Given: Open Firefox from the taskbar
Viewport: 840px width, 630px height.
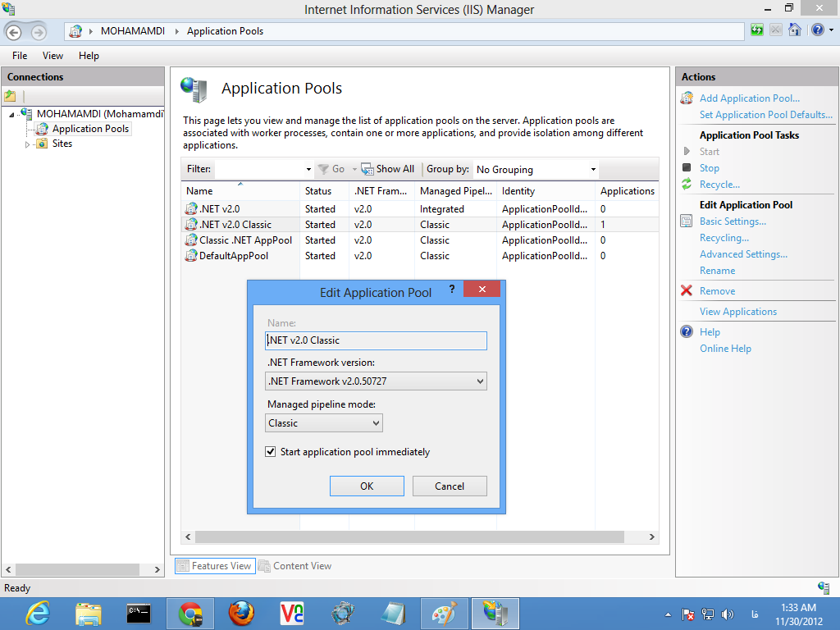Looking at the screenshot, I should point(241,613).
